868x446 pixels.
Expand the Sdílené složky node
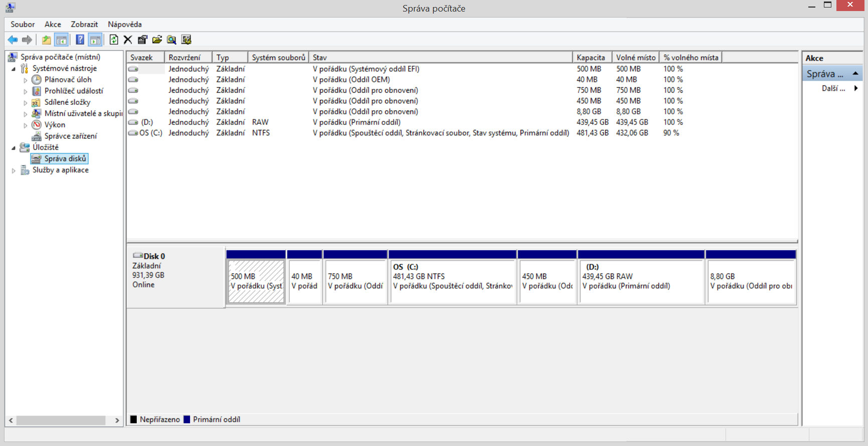26,102
